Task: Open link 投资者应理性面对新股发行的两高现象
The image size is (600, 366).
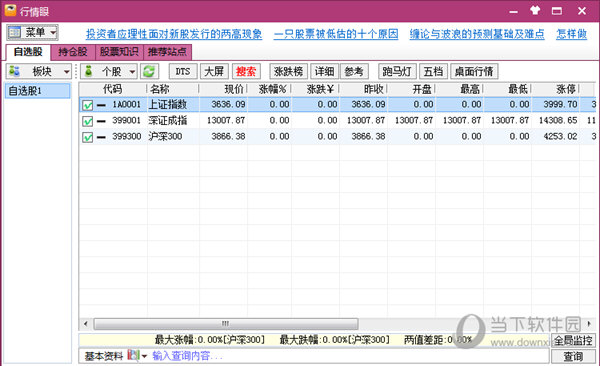Action: 174,34
